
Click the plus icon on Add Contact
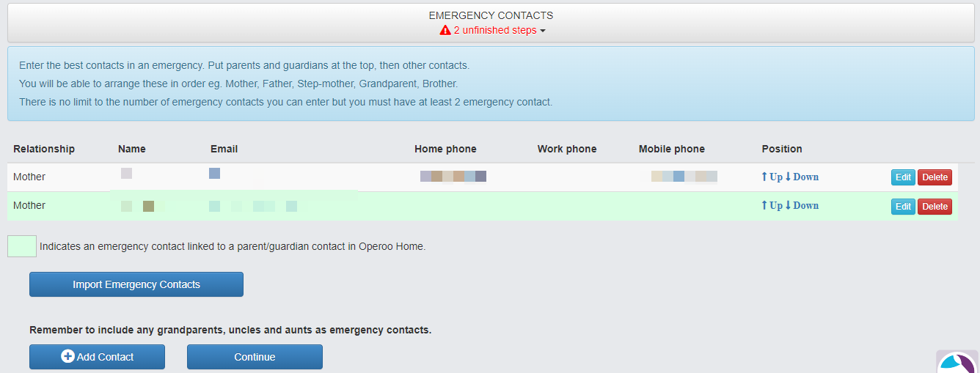tap(67, 357)
